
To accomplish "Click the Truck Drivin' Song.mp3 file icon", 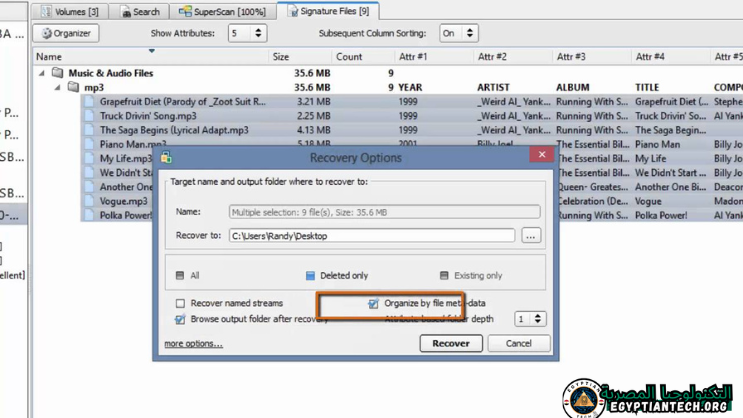I will (89, 116).
